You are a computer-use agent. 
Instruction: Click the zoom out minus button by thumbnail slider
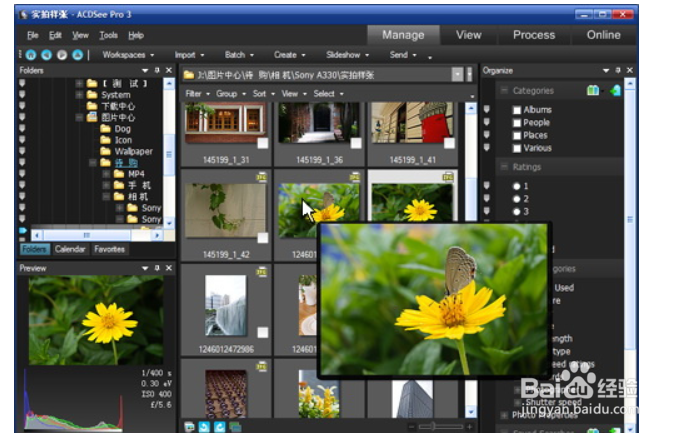pyautogui.click(x=412, y=427)
